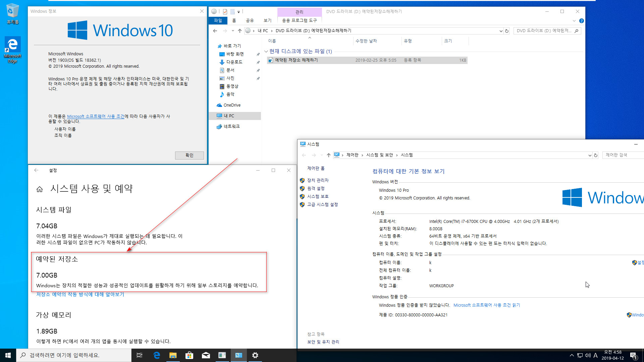Open the 파일 tab in Explorer
Image resolution: width=644 pixels, height=362 pixels.
click(x=218, y=20)
